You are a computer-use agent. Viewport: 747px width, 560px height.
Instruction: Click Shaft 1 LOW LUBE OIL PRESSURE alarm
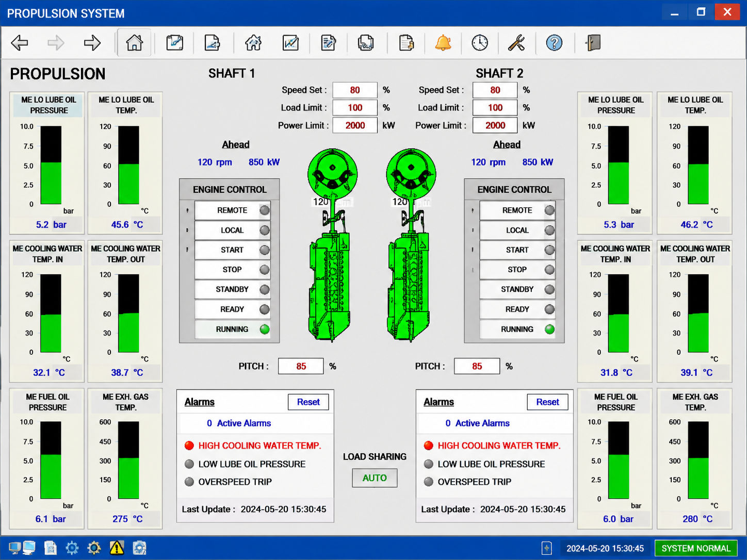(x=245, y=464)
